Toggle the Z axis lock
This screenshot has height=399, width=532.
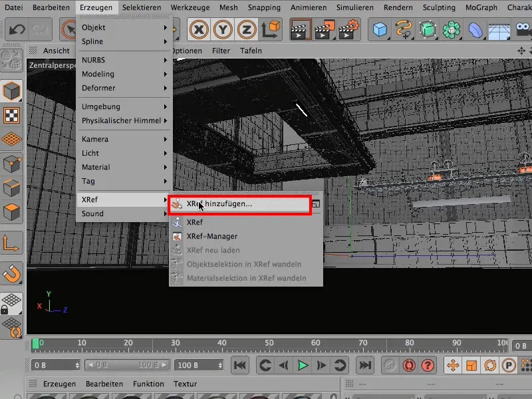[246, 30]
